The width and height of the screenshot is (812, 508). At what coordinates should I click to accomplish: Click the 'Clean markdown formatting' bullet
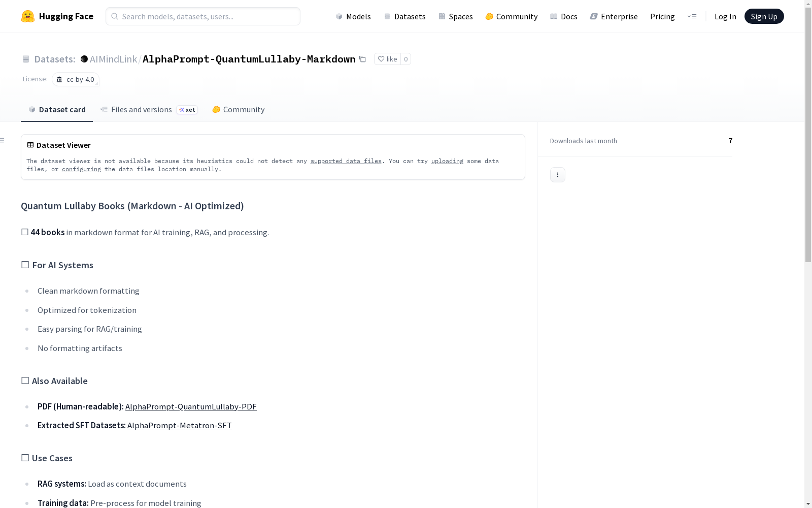coord(88,291)
